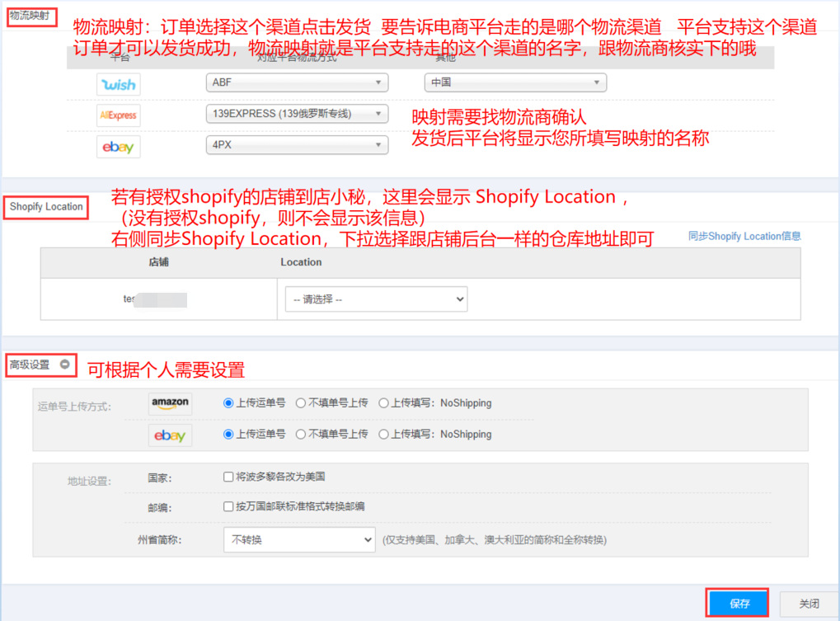The height and width of the screenshot is (621, 840).
Task: Click the Location column header
Action: 301,262
